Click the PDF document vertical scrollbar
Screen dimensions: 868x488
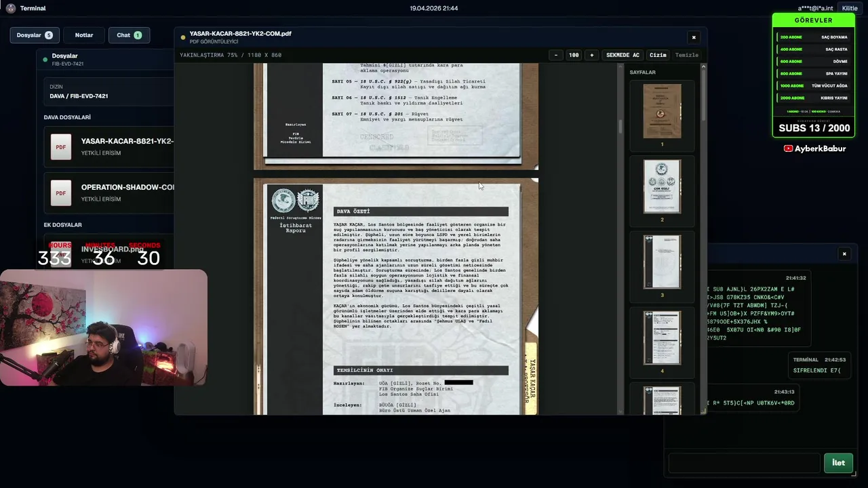tap(620, 126)
